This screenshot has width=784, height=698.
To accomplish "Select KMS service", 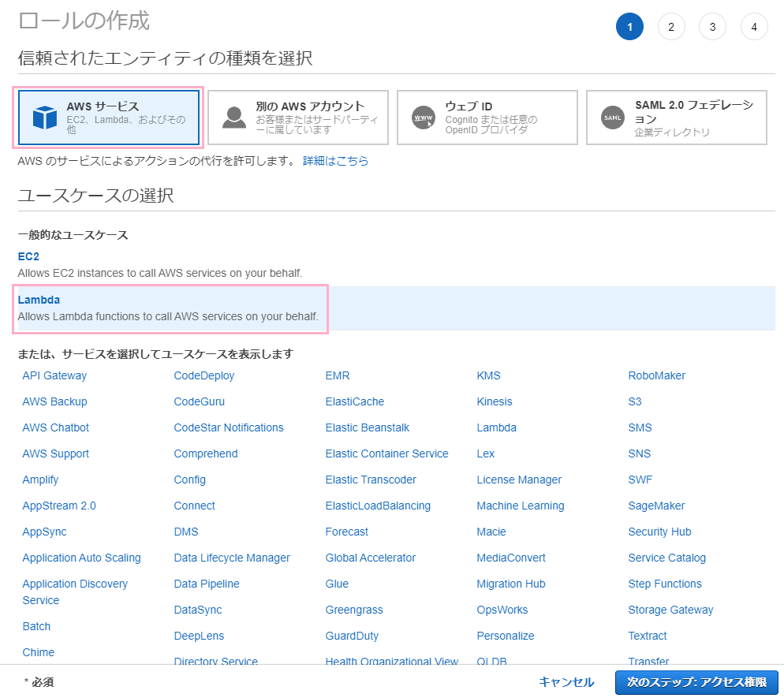I will pyautogui.click(x=488, y=375).
